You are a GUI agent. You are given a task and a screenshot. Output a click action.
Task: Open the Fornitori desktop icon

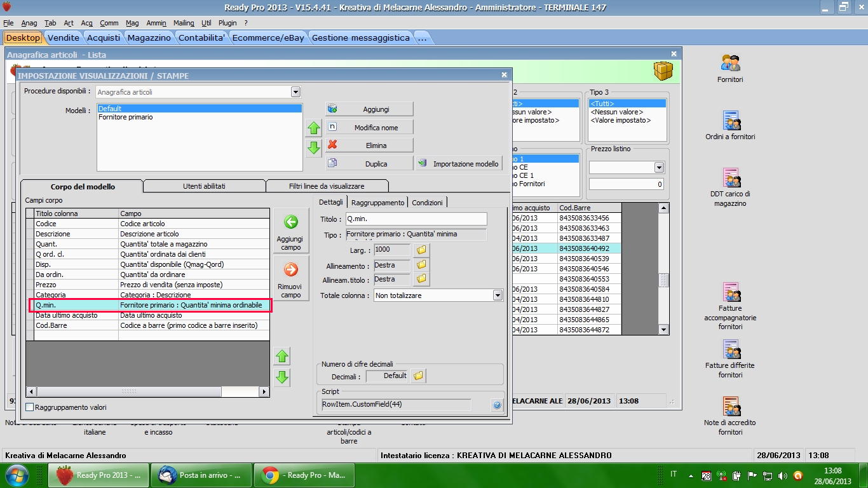point(730,69)
